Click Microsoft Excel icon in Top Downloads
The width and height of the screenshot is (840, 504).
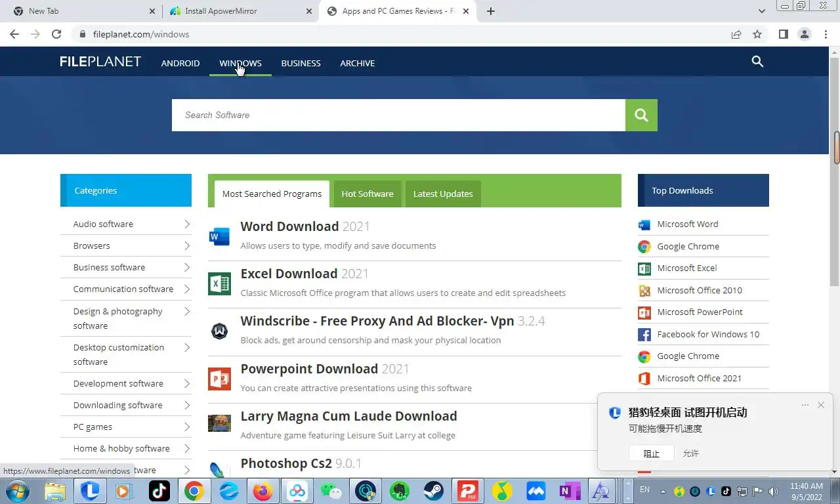644,268
